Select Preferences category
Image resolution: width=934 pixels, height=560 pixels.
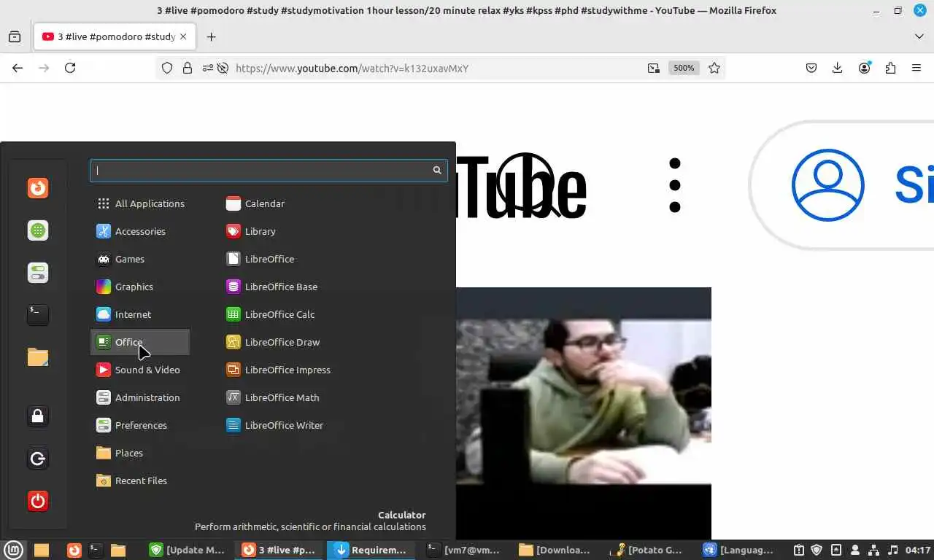click(139, 425)
